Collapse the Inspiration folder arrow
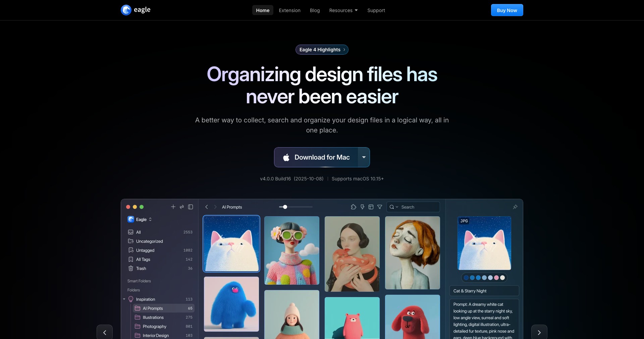The image size is (644, 339). tap(124, 299)
